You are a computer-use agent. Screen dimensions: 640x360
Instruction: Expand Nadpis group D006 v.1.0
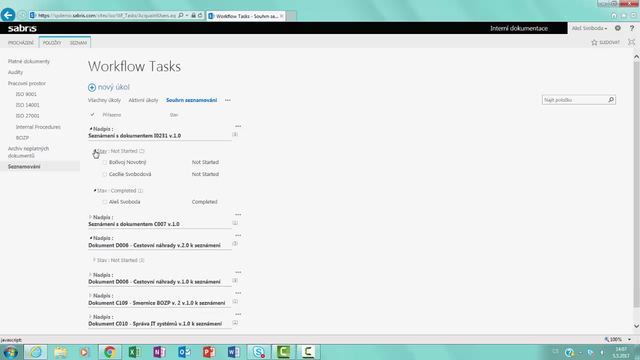90,275
